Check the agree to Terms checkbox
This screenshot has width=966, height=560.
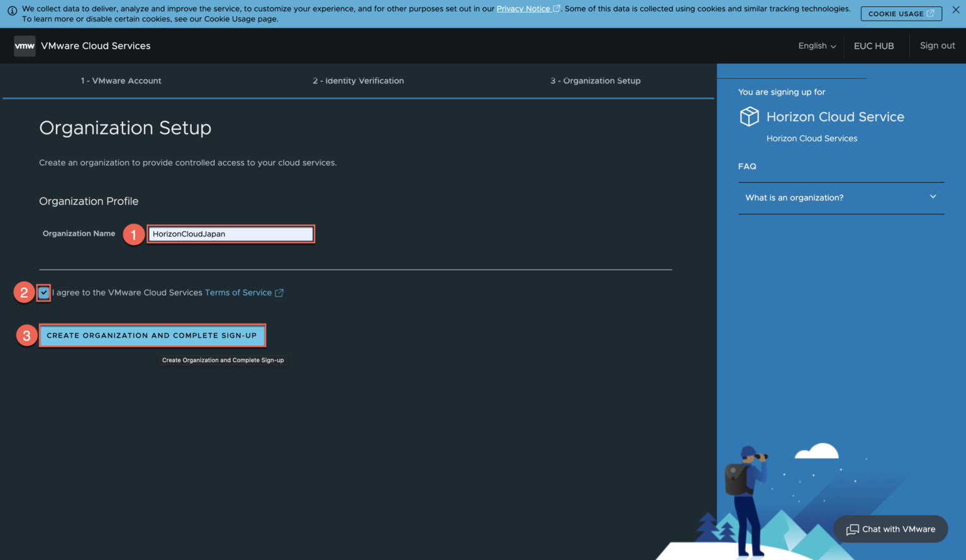coord(43,293)
